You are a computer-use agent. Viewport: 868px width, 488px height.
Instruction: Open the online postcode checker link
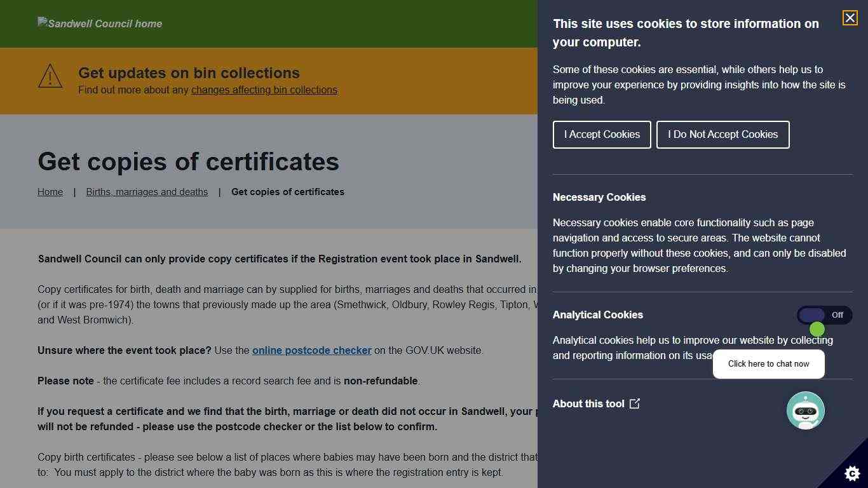311,350
